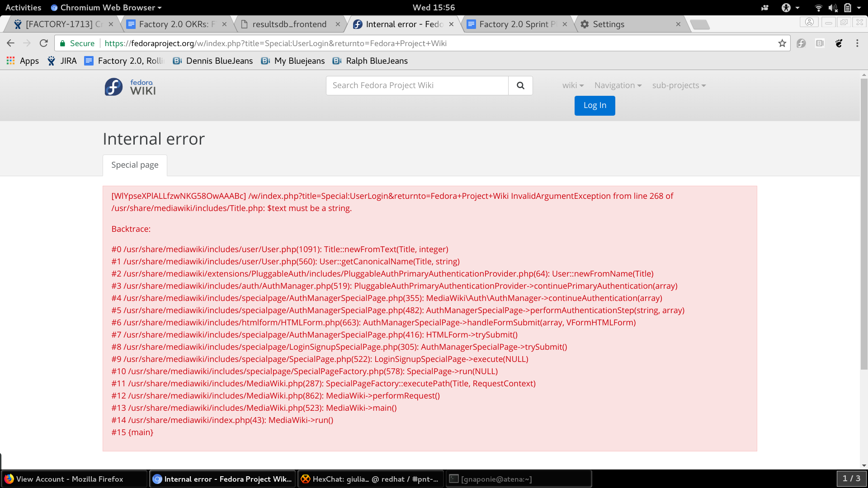Open the My Bluejeans bookmark
The height and width of the screenshot is (488, 868).
point(293,61)
